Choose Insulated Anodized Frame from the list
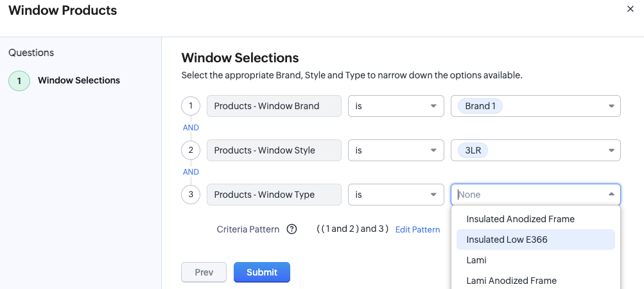The height and width of the screenshot is (289, 644). (520, 219)
